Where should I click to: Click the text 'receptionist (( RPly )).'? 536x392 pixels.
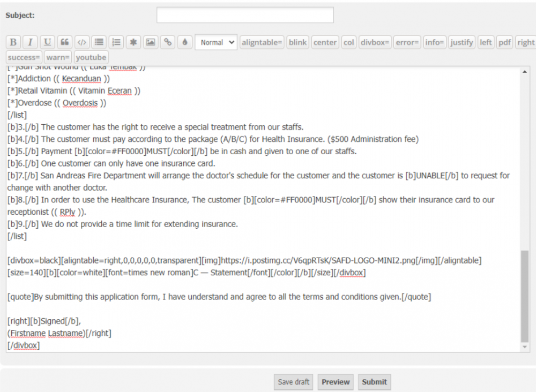pos(47,212)
